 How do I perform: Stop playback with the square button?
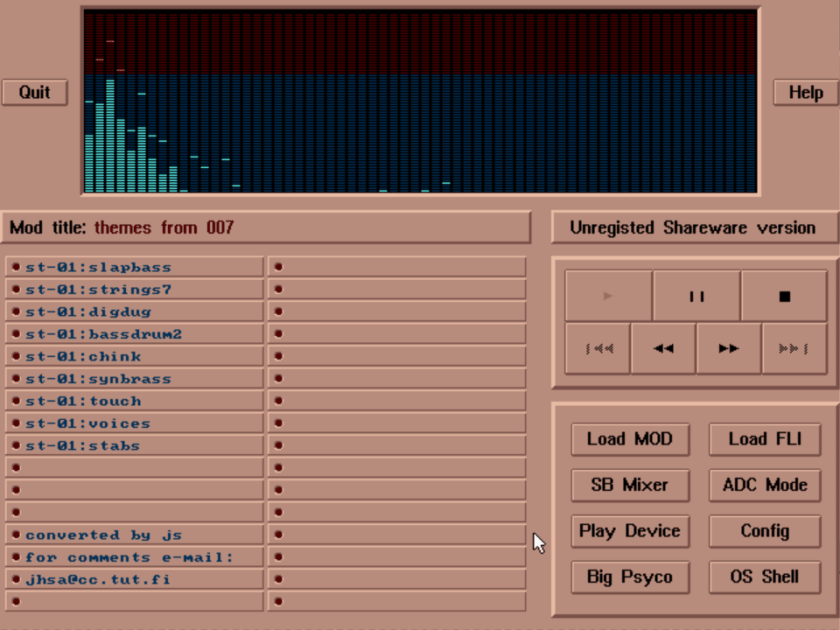tap(784, 297)
